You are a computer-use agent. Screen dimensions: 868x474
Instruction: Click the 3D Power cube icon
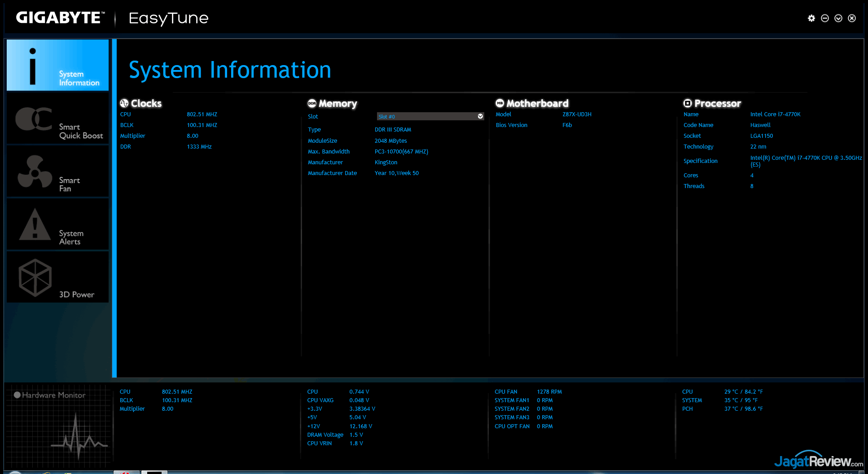tap(35, 277)
